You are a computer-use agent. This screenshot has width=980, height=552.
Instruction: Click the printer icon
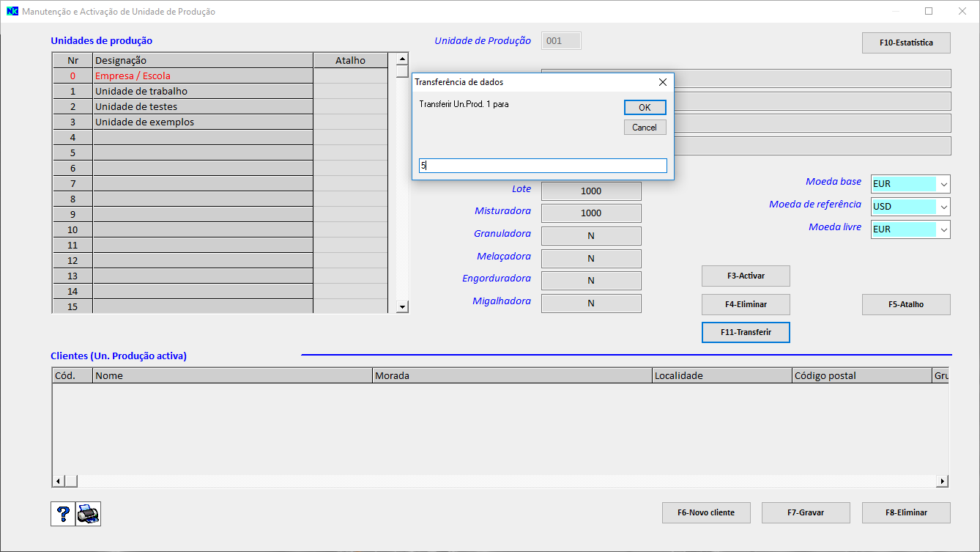pos(89,514)
